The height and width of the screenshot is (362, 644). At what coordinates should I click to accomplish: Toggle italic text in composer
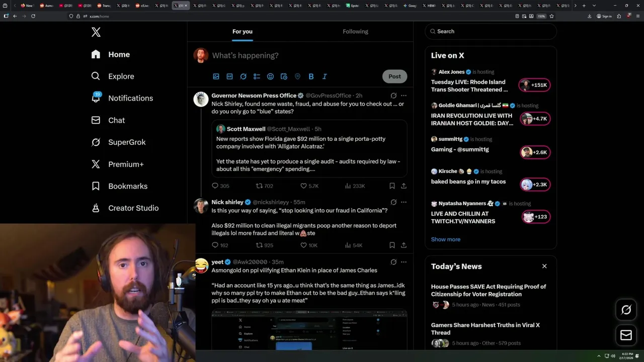(325, 76)
